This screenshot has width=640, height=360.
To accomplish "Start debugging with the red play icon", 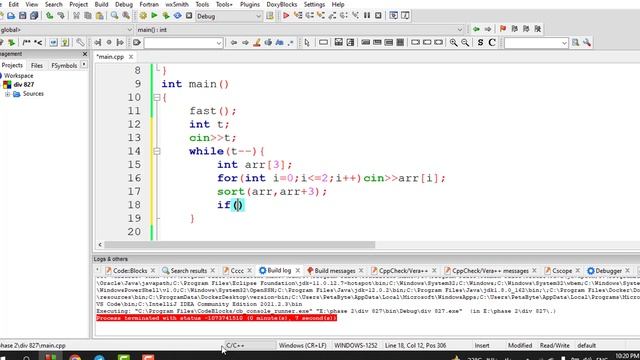I will [x=286, y=16].
